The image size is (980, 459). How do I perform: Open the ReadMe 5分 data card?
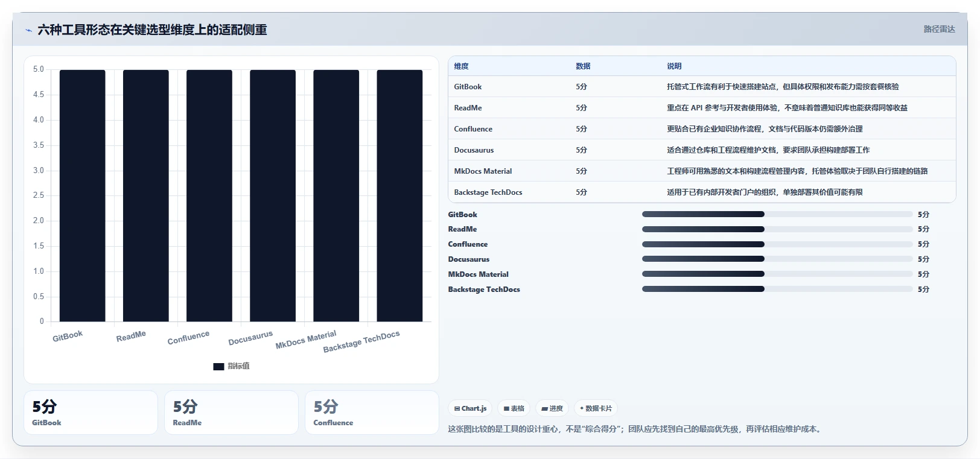pos(231,413)
